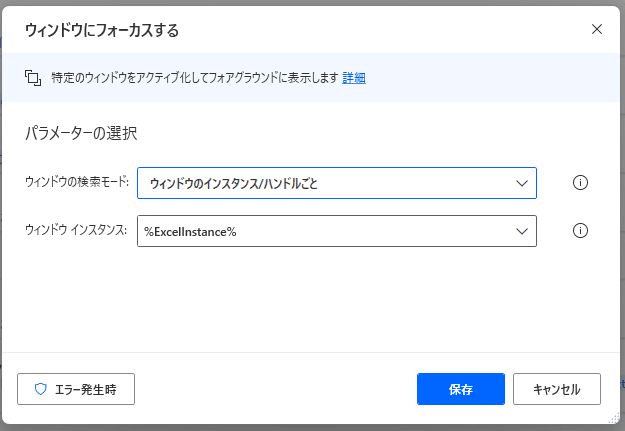Expand the ウィンドウ インスタンス dropdown chevron
Viewport: 625px width, 431px height.
(x=522, y=231)
